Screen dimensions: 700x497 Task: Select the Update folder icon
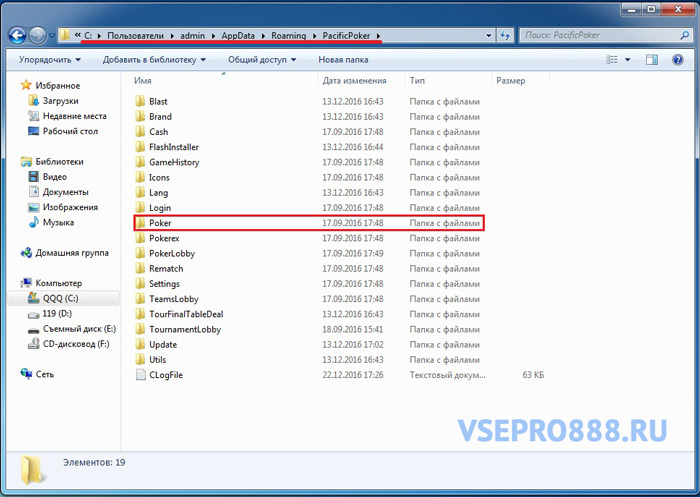click(x=140, y=344)
